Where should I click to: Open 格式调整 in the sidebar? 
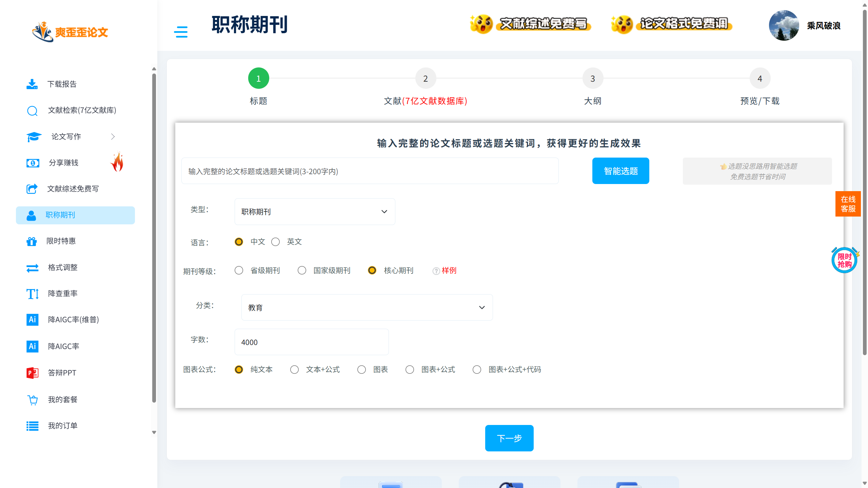coord(63,267)
